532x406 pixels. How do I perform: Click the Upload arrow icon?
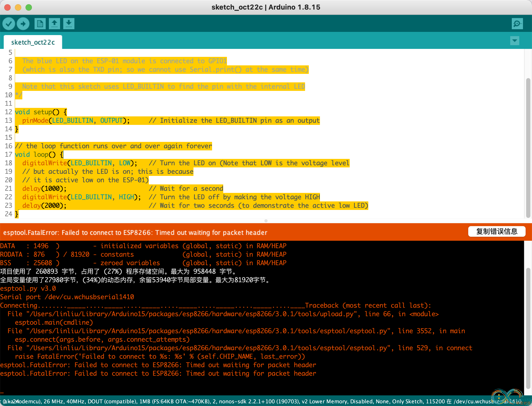(x=23, y=24)
